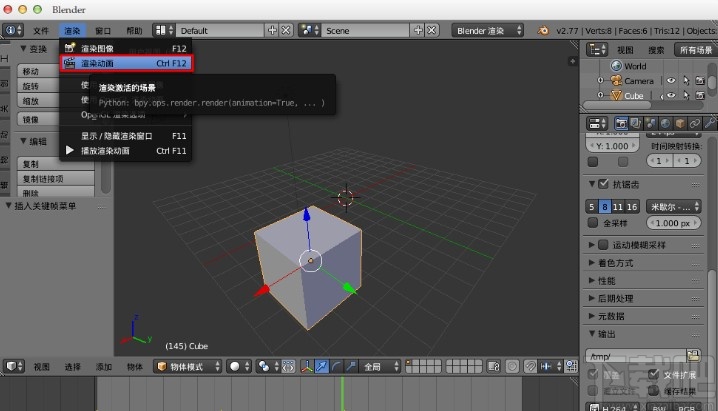Switch to Object properties tab

tap(680, 123)
